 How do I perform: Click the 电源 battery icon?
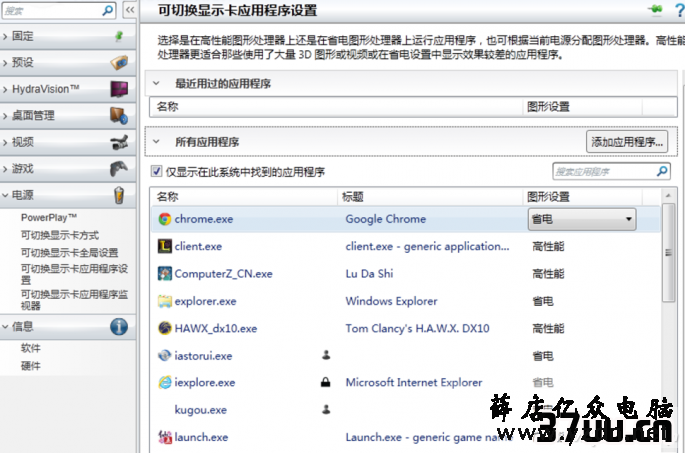click(119, 195)
